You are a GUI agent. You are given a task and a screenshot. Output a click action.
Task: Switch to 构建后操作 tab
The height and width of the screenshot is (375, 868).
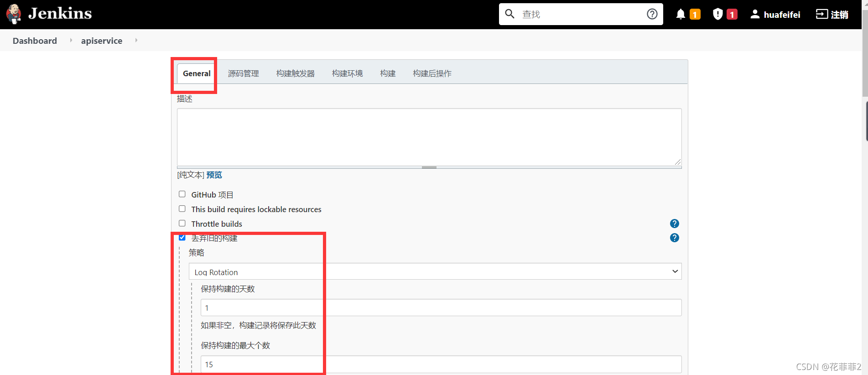coord(432,73)
